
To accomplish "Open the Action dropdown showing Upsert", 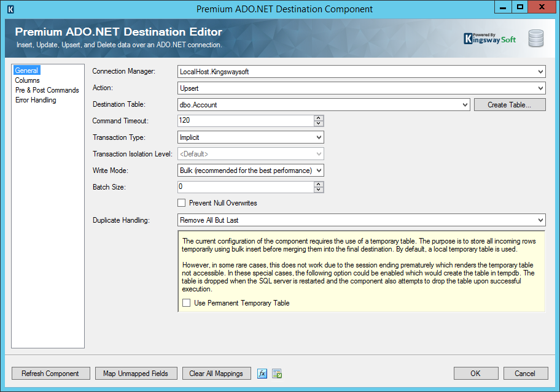I will (x=540, y=88).
